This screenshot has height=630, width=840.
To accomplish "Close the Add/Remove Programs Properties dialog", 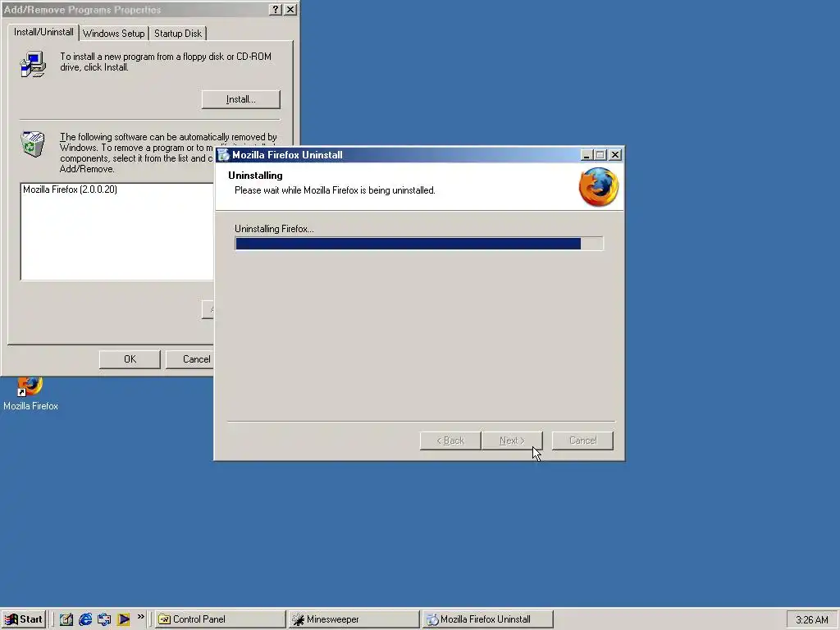I will pos(290,10).
